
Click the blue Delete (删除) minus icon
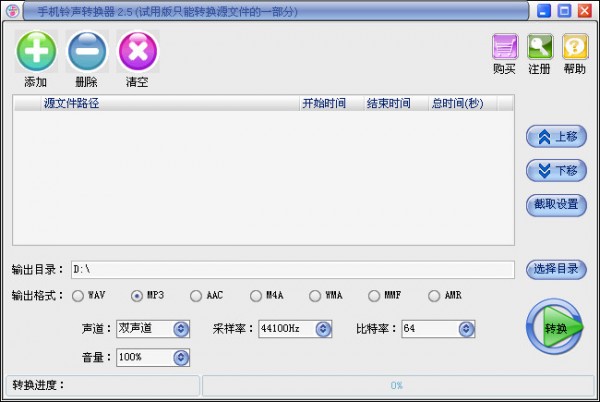[87, 51]
